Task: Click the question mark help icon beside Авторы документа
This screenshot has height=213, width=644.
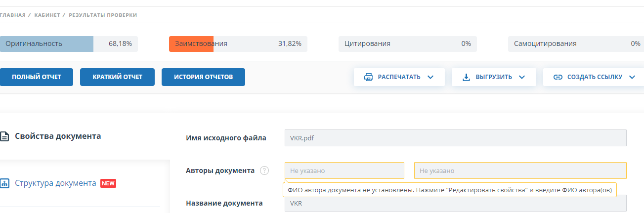Action: (264, 170)
